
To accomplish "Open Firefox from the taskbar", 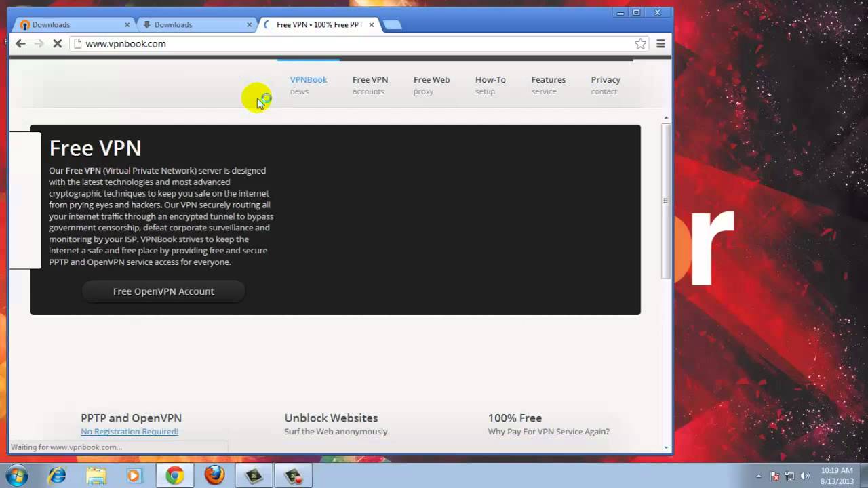I will pyautogui.click(x=214, y=476).
